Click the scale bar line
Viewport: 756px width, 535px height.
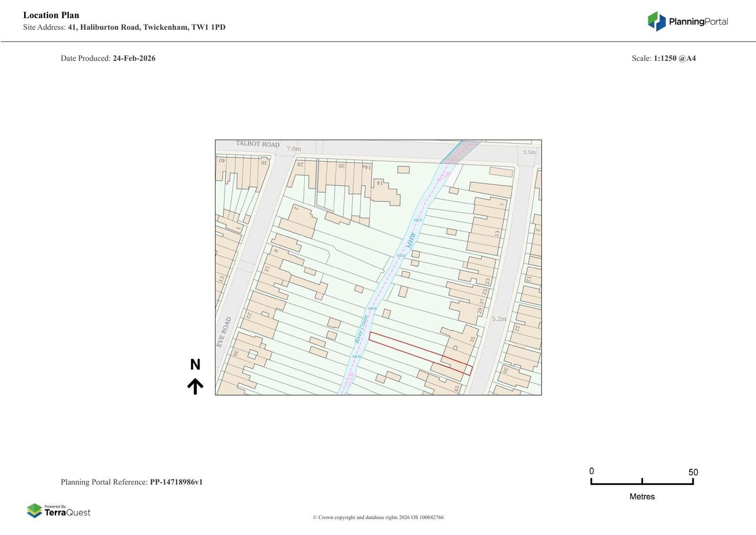[x=642, y=483]
